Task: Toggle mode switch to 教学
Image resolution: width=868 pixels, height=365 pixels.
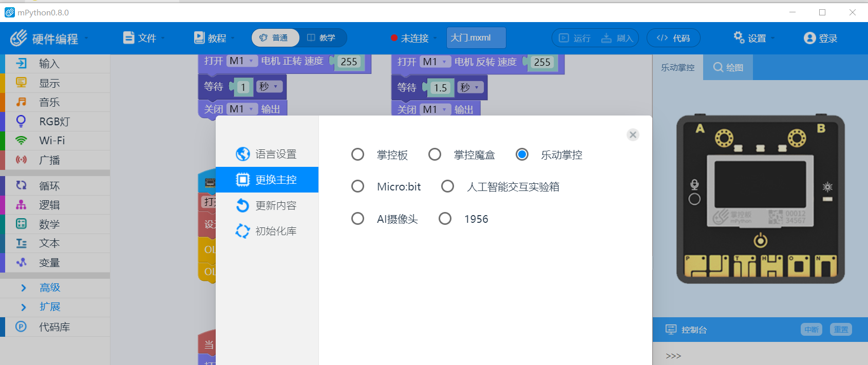Action: pos(322,38)
